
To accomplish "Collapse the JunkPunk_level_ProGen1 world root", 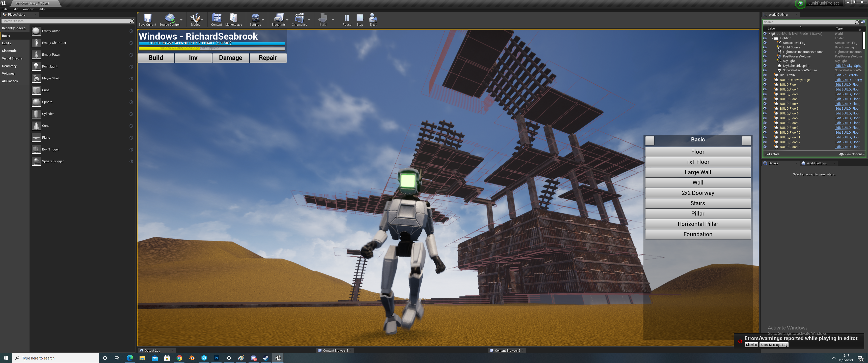I will tap(770, 34).
